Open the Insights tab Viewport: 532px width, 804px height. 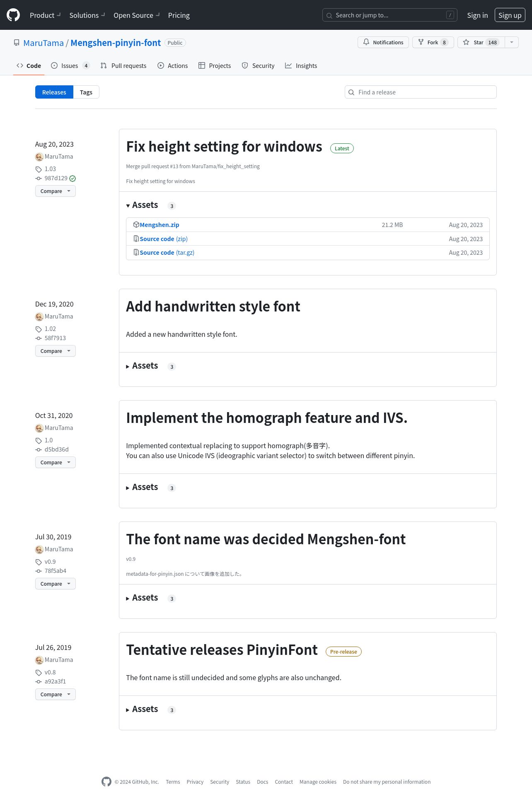click(x=301, y=65)
